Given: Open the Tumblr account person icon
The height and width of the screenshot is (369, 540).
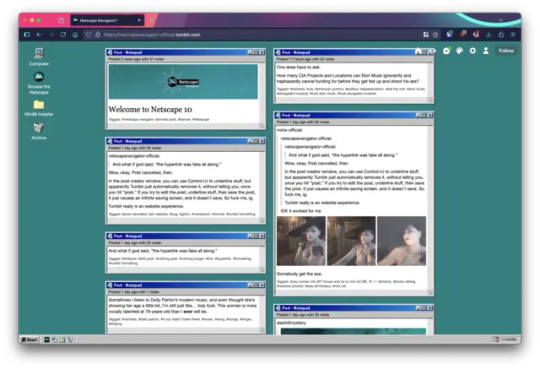Looking at the screenshot, I should 486,51.
